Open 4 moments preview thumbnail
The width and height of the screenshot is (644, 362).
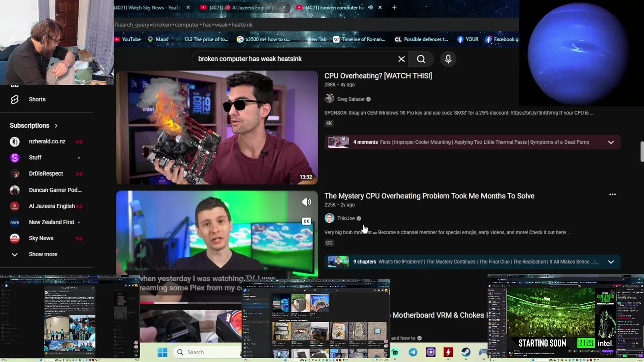click(338, 142)
